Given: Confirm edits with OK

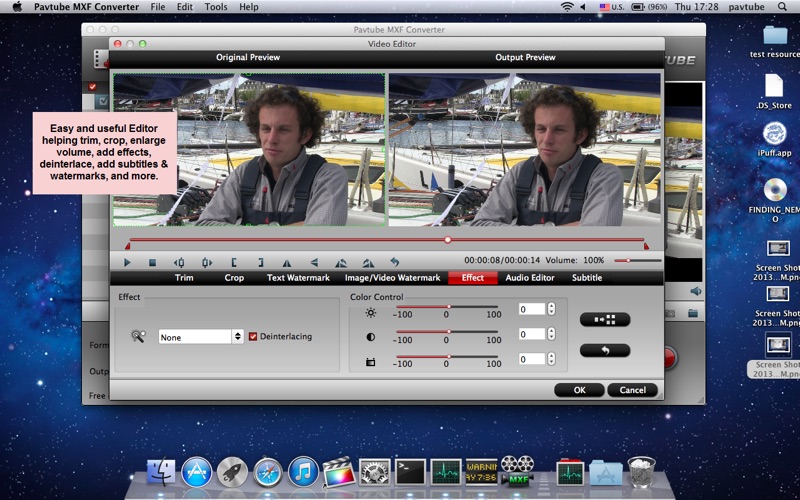Looking at the screenshot, I should 580,390.
